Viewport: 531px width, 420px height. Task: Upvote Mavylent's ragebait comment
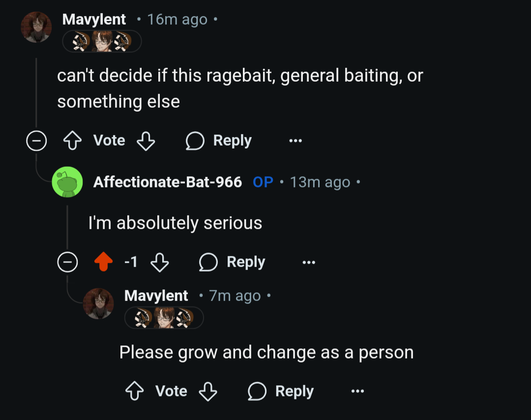[x=72, y=141]
